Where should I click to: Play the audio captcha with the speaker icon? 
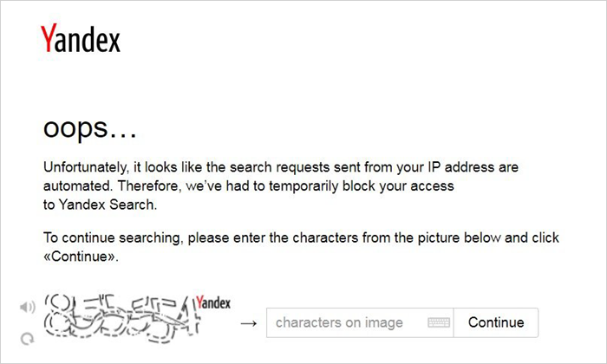point(28,307)
